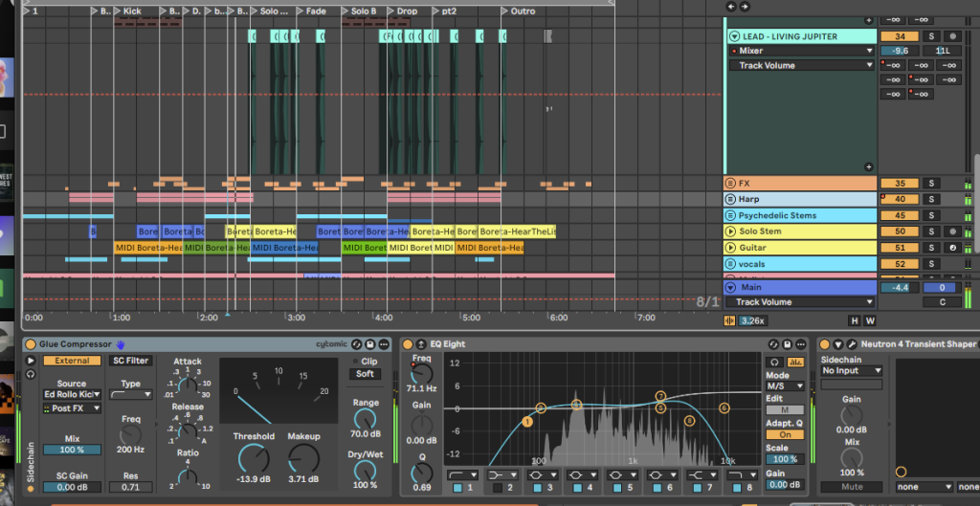Viewport: 980px width, 506px height.
Task: Click the External sidechain button
Action: [72, 361]
